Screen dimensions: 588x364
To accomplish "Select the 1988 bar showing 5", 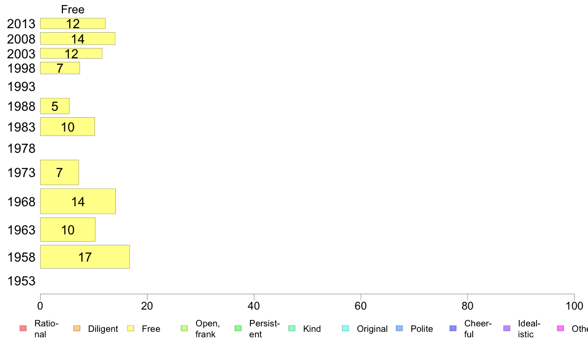I will click(55, 106).
